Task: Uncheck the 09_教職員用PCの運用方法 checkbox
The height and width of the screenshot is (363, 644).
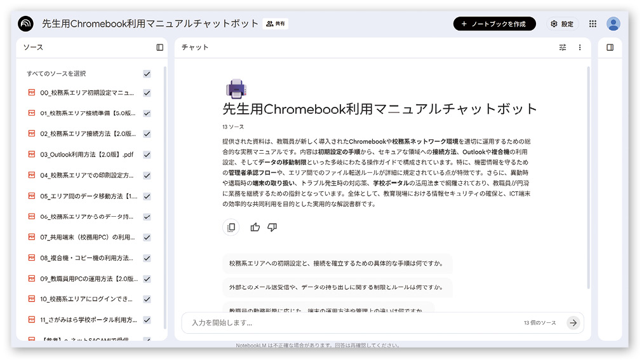Action: (147, 279)
